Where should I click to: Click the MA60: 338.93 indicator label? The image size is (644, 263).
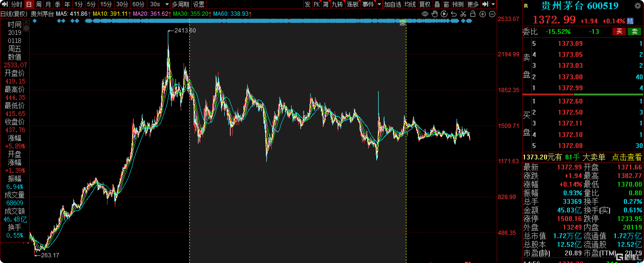(231, 14)
